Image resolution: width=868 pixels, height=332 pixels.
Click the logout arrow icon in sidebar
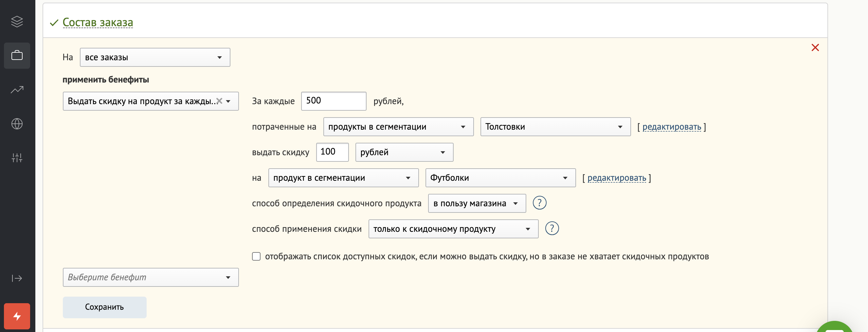click(x=17, y=278)
